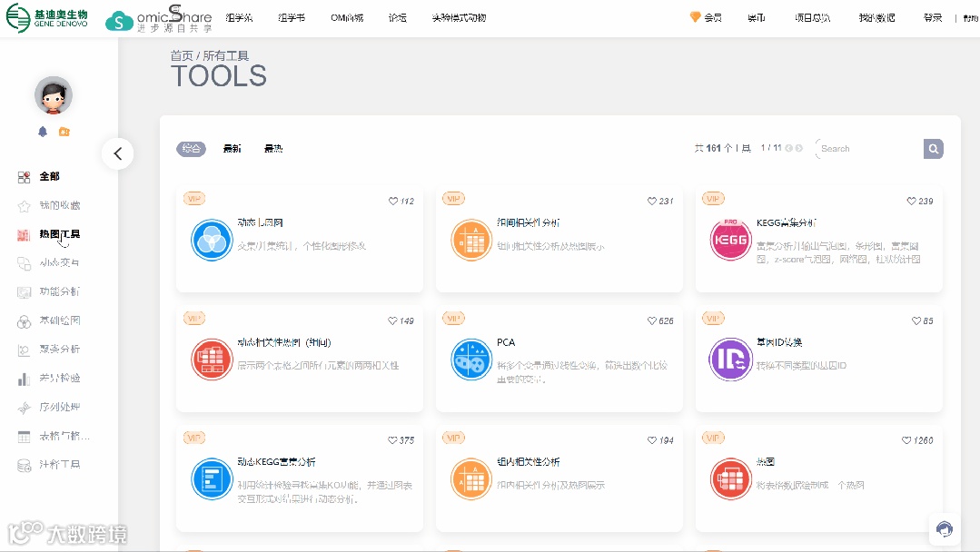Open the 会员 menu with diamond icon
The image size is (980, 552).
click(x=706, y=17)
